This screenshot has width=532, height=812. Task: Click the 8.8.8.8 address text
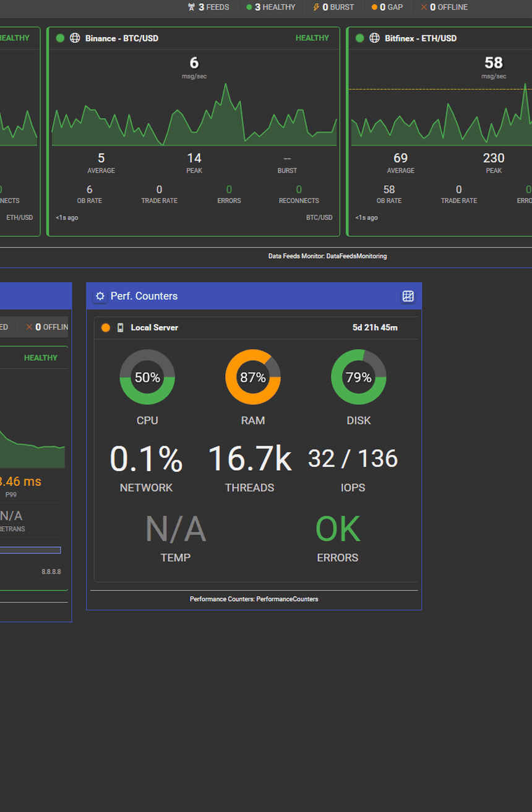click(51, 572)
